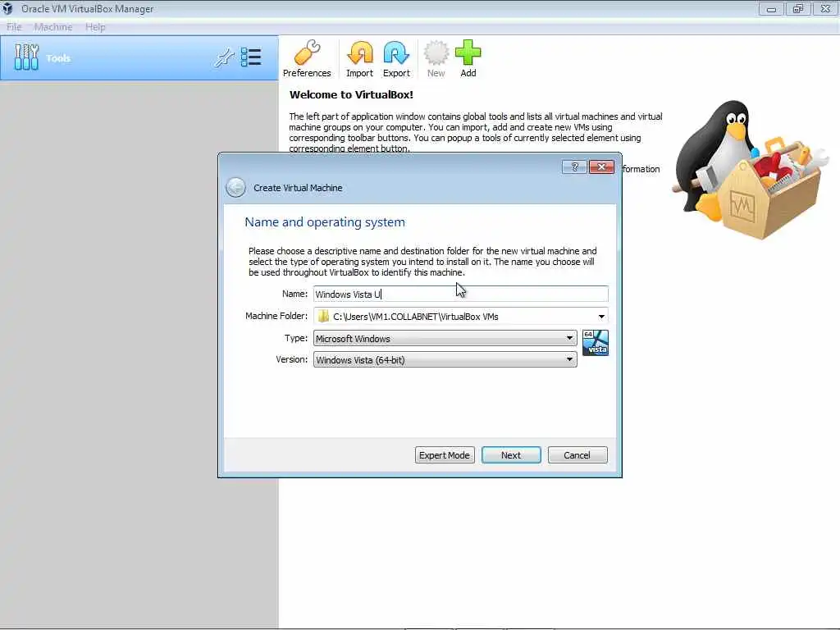Open the Type dropdown Microsoft Windows
Screen dimensions: 840x630
click(x=445, y=339)
